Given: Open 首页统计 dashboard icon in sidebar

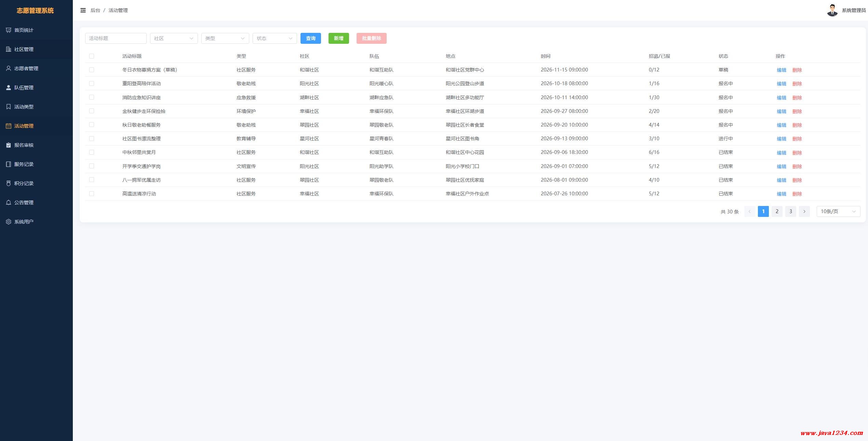Looking at the screenshot, I should (9, 30).
